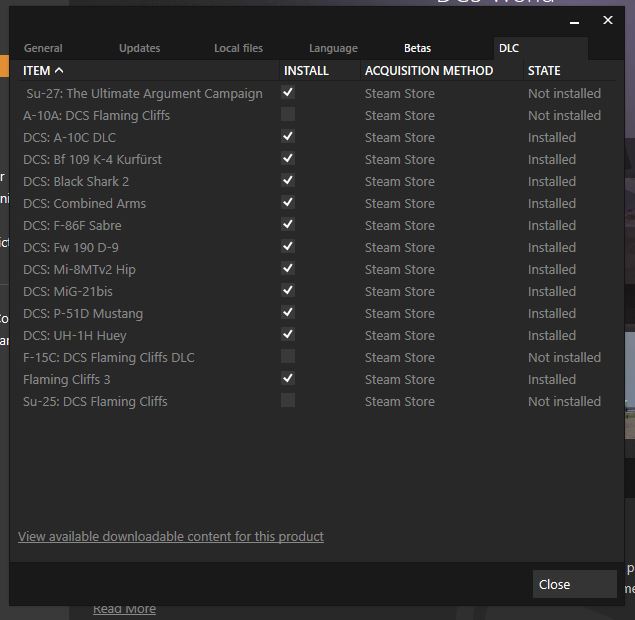635x620 pixels.
Task: Open the Betas tab
Action: (x=417, y=48)
